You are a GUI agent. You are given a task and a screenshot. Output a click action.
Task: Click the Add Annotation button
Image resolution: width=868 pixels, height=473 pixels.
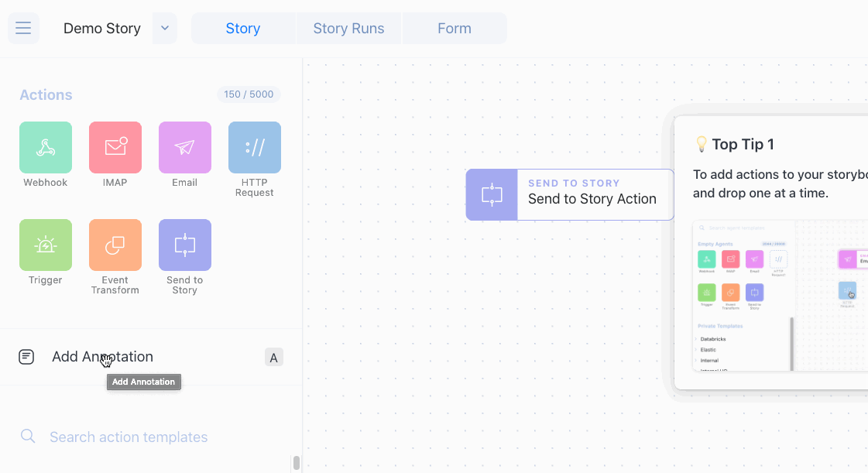(x=102, y=357)
